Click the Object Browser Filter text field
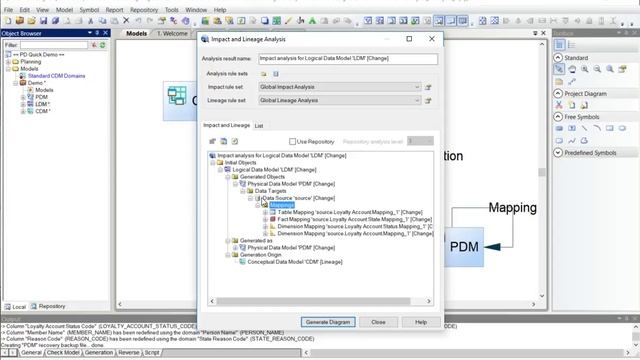 click(x=54, y=45)
